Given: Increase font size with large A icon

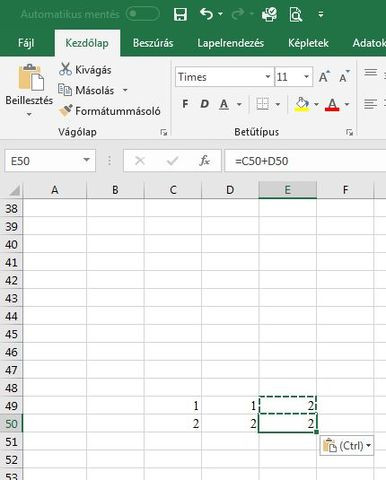Looking at the screenshot, I should click(x=324, y=77).
